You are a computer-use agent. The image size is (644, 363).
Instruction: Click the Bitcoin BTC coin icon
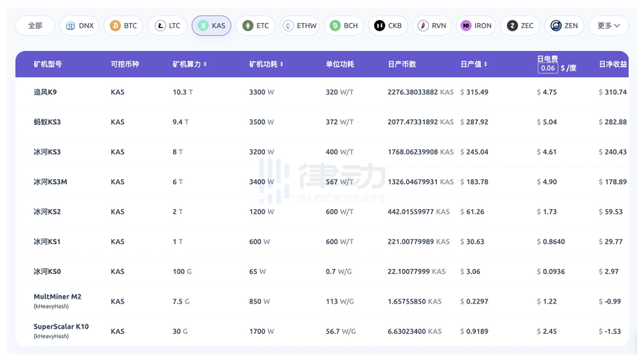click(x=115, y=26)
